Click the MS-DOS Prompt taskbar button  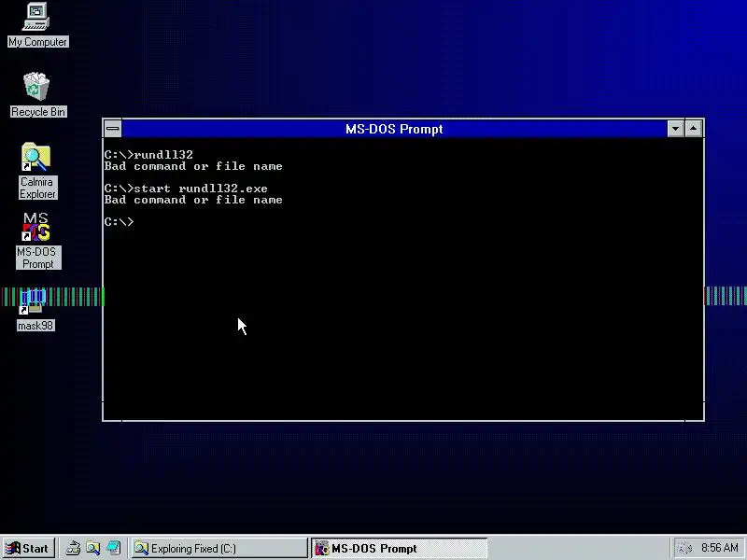[x=400, y=548]
